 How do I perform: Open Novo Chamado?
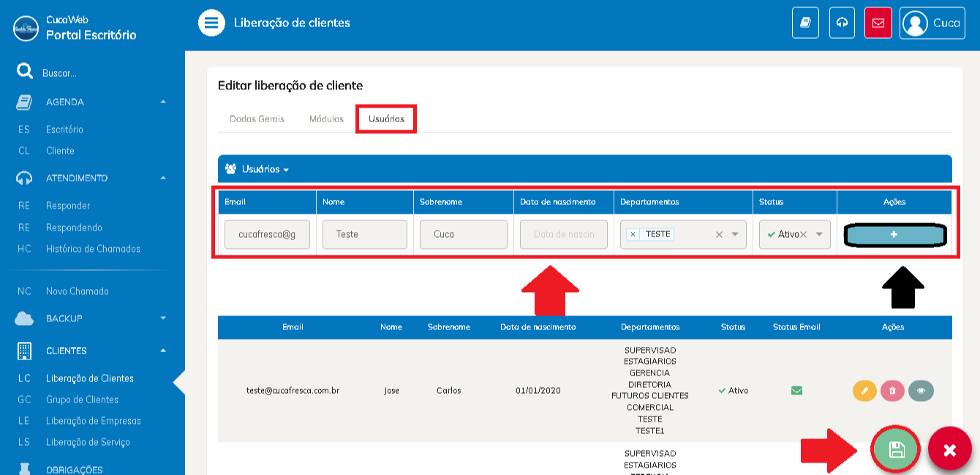click(x=77, y=291)
